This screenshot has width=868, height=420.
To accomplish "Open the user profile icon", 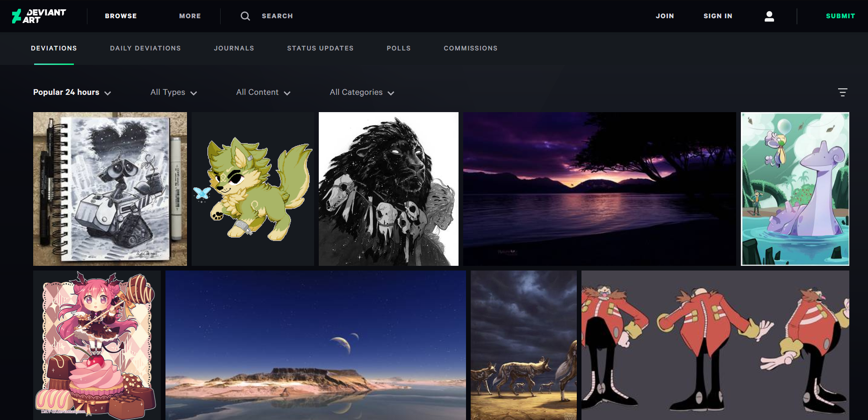I will click(x=769, y=16).
